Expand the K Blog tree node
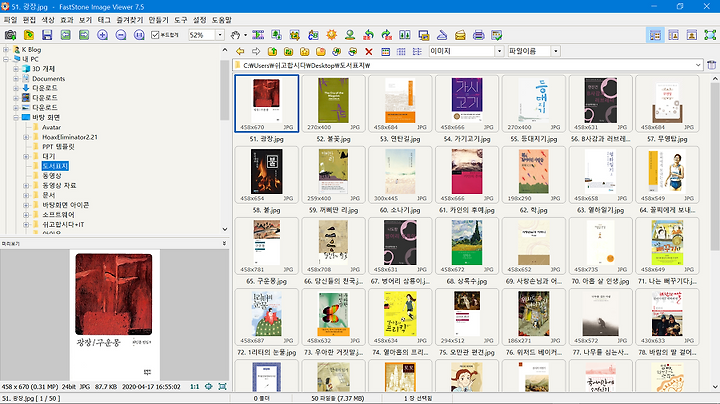Viewport: 720px width, 404px height. (6, 50)
